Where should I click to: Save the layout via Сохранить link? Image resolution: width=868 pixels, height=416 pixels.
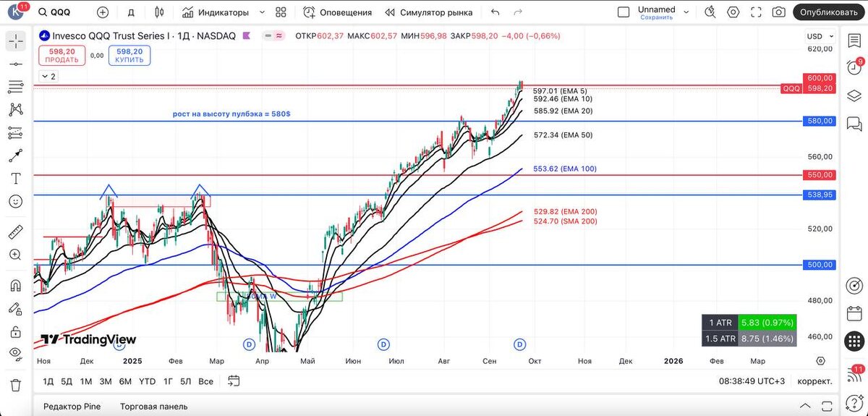pos(656,17)
